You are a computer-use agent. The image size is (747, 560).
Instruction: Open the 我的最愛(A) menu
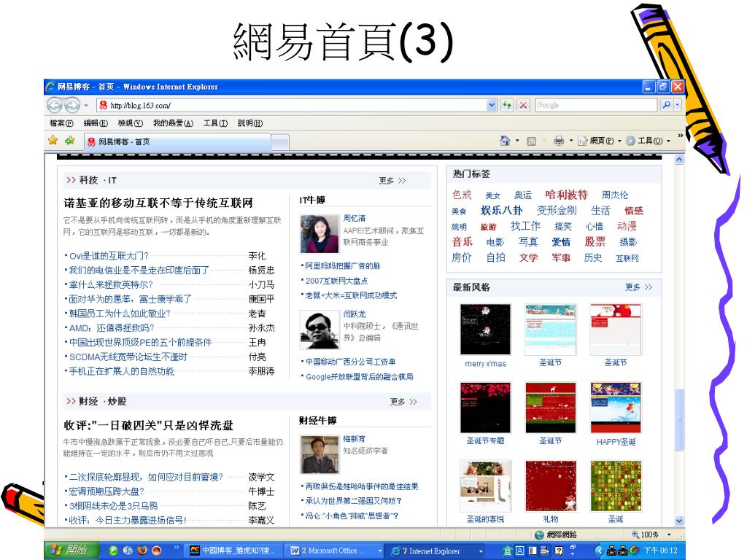pos(173,122)
